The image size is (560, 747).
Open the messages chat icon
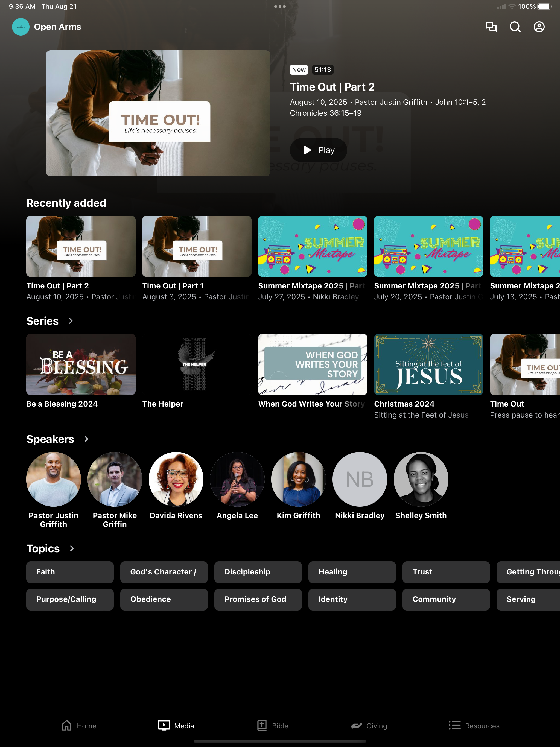pos(491,27)
